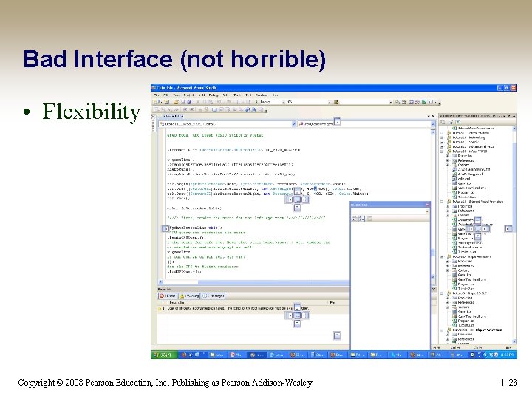Click the center guide of the Error List docking diamond
532x399 pixels.
pyautogui.click(x=297, y=316)
